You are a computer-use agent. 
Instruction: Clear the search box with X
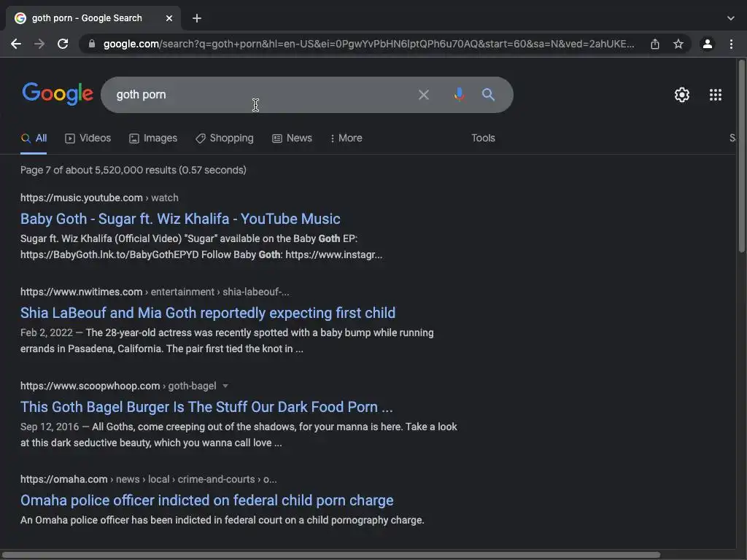click(424, 95)
